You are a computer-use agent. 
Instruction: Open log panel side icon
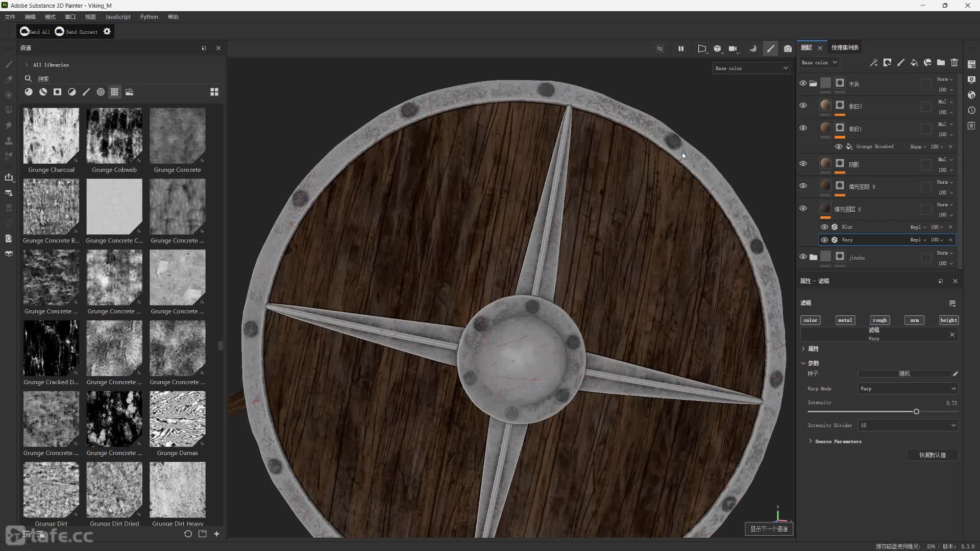pos(971,126)
